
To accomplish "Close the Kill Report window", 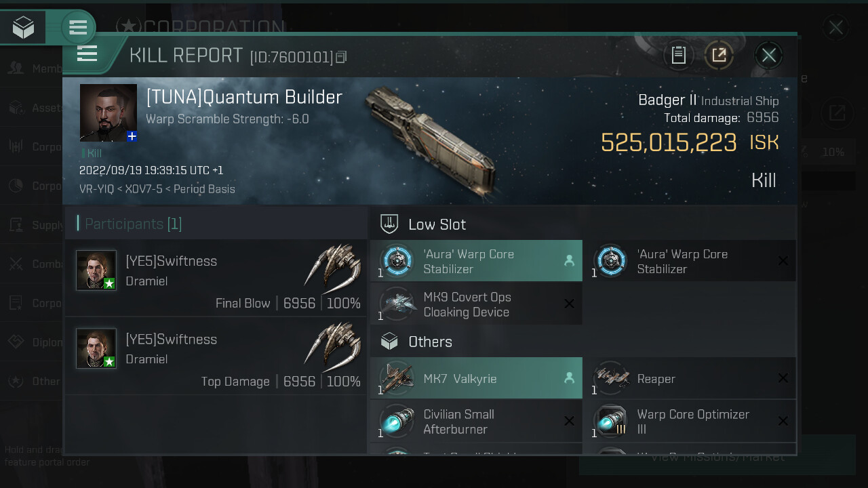I will 768,55.
